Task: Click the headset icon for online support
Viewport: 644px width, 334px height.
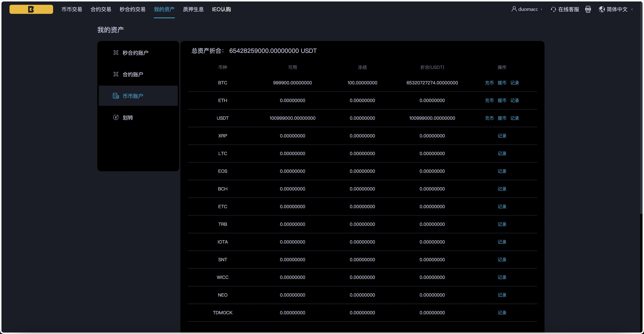Action: pyautogui.click(x=553, y=9)
